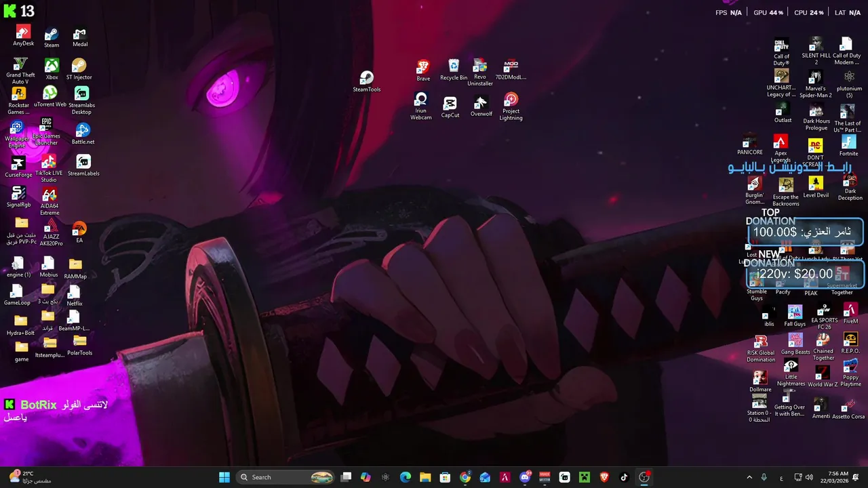868x488 pixels.
Task: Select the Assetto Corsa shortcut
Action: (848, 409)
